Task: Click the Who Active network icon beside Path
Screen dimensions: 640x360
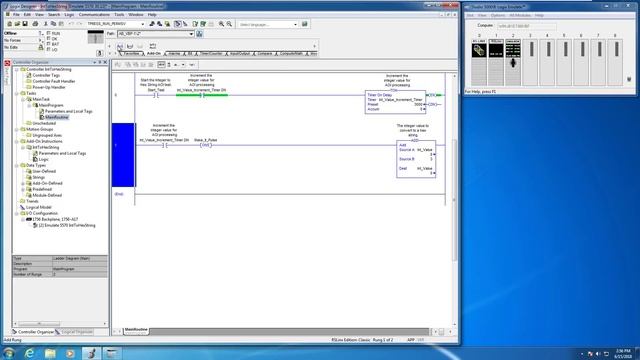Action: (200, 34)
